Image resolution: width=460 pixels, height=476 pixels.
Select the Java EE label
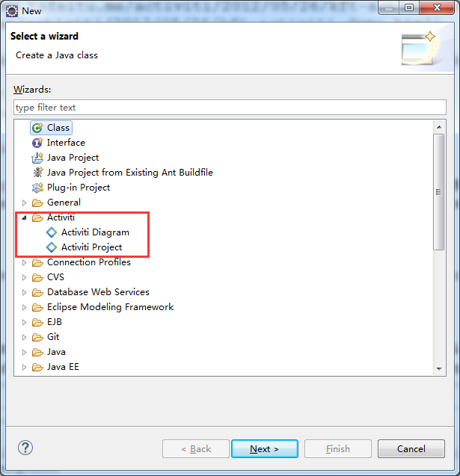(63, 367)
